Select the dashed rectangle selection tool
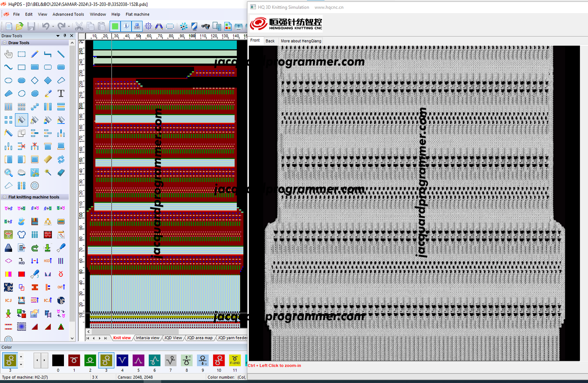This screenshot has height=383, width=588. point(22,54)
